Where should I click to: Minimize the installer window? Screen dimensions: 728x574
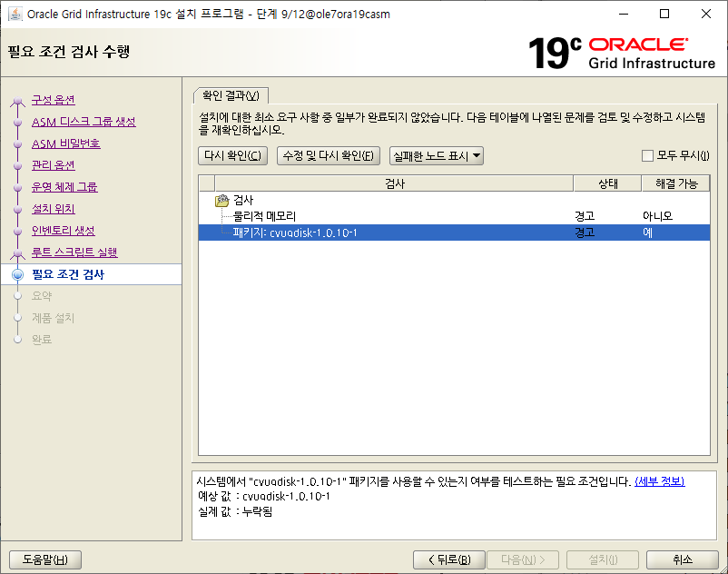pos(624,14)
